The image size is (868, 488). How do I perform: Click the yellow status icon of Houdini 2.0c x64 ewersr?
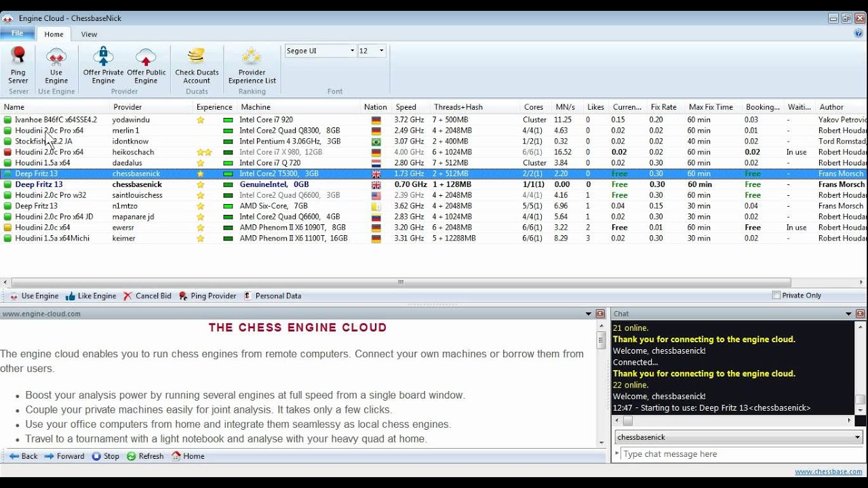tap(8, 228)
